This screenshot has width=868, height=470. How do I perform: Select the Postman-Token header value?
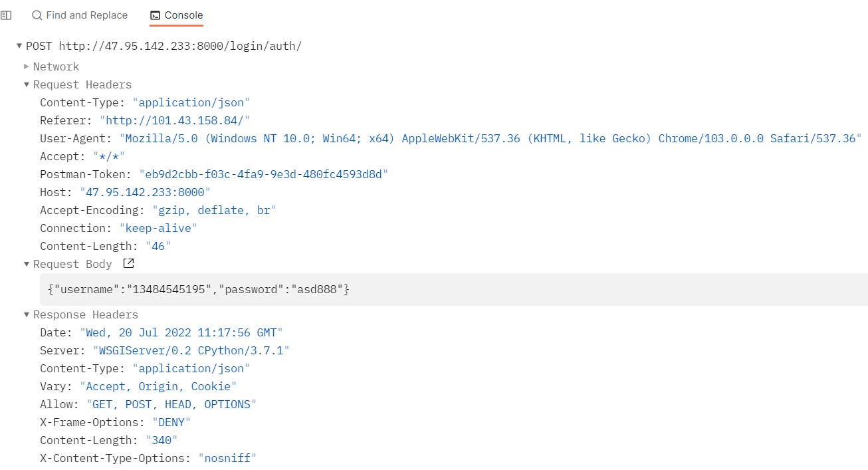coord(263,174)
